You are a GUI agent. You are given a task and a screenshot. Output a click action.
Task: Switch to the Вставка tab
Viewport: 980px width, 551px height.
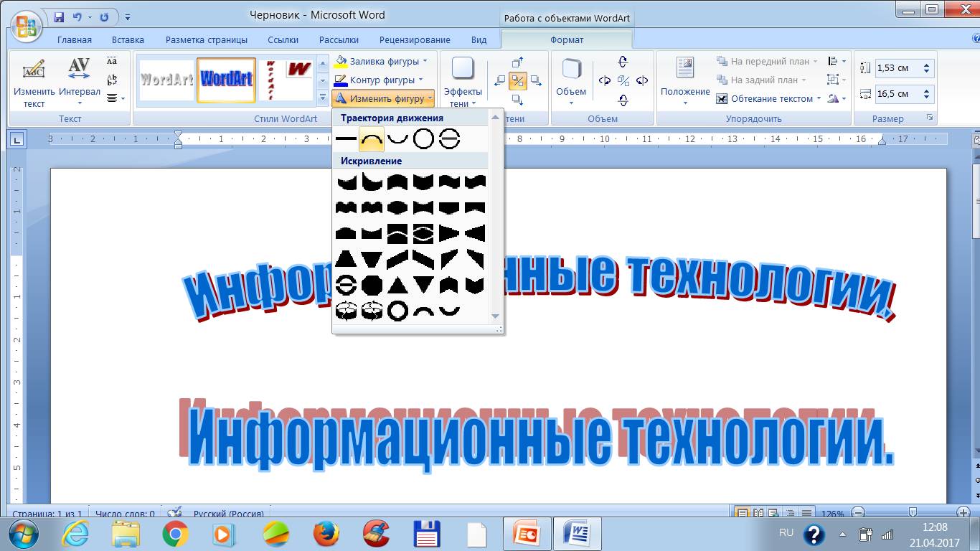coord(128,40)
